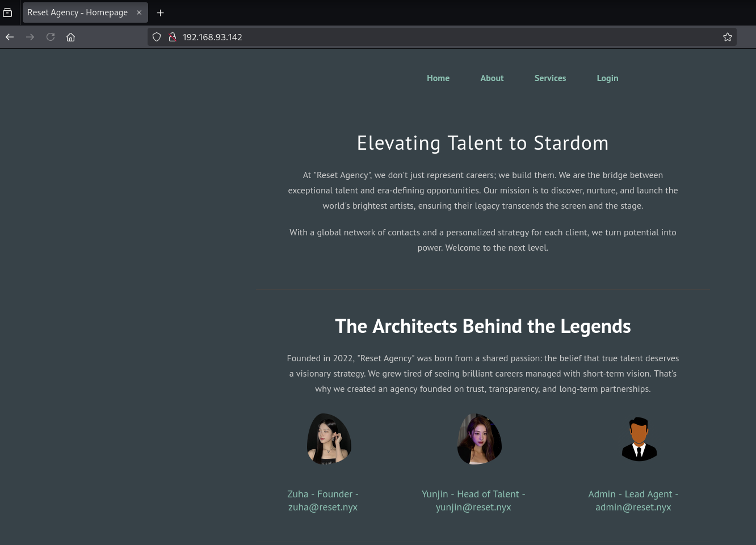
Task: Open the Services menu item
Action: click(x=550, y=78)
